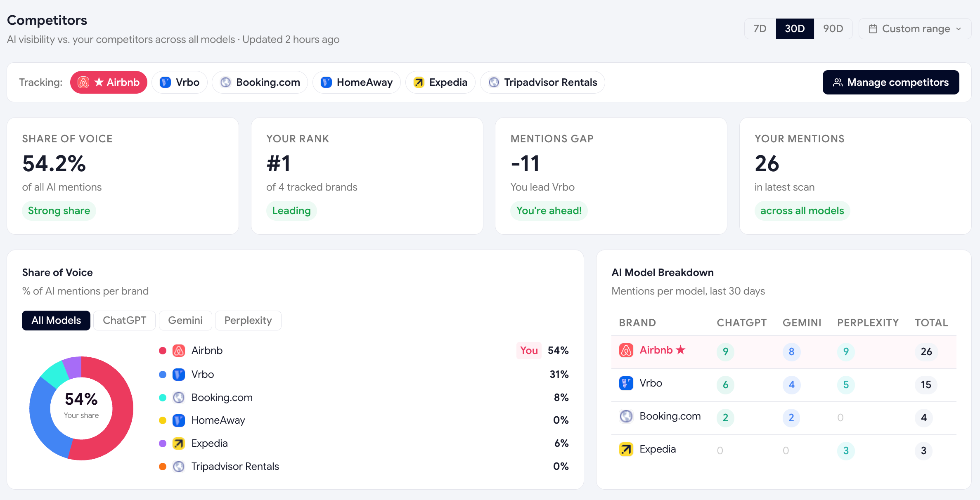Click the teal Booking.com legend color dot
Image resolution: width=980 pixels, height=500 pixels.
[163, 398]
